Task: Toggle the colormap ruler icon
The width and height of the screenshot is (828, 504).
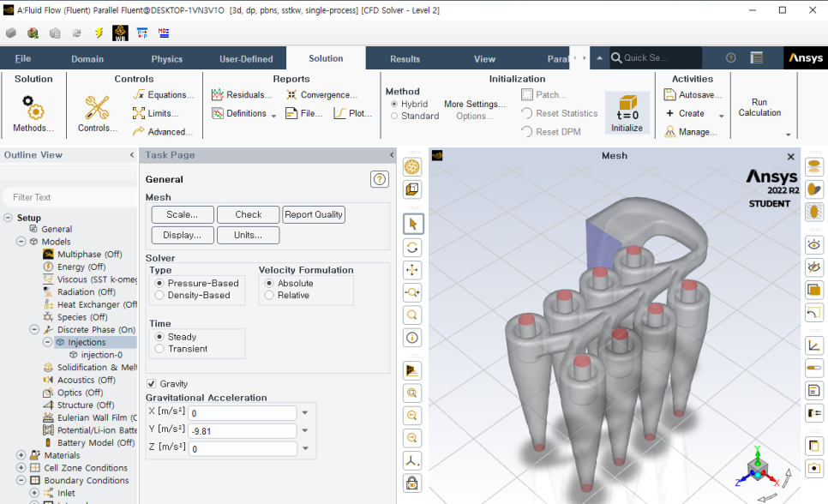Action: (814, 368)
